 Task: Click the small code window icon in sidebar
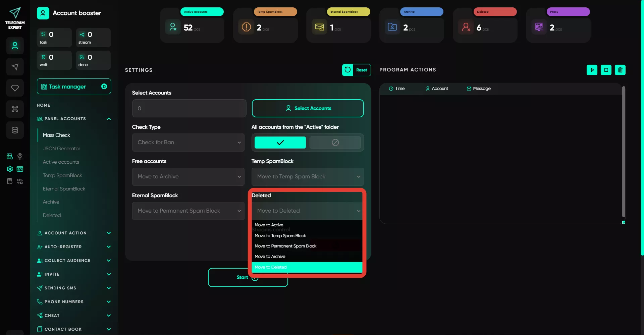pyautogui.click(x=20, y=169)
